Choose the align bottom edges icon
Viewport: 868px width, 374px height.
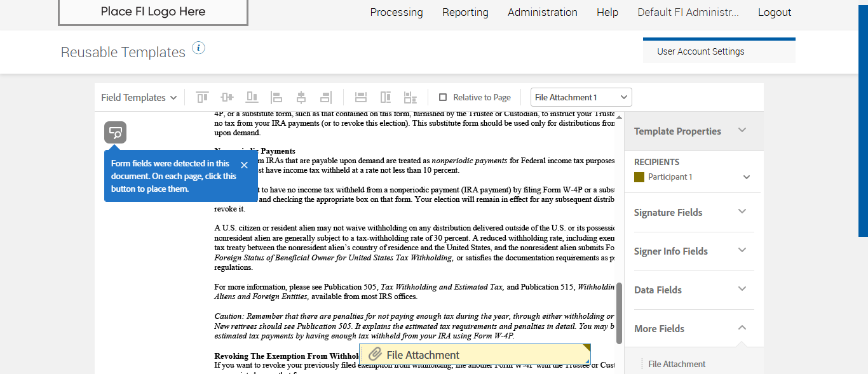point(252,97)
